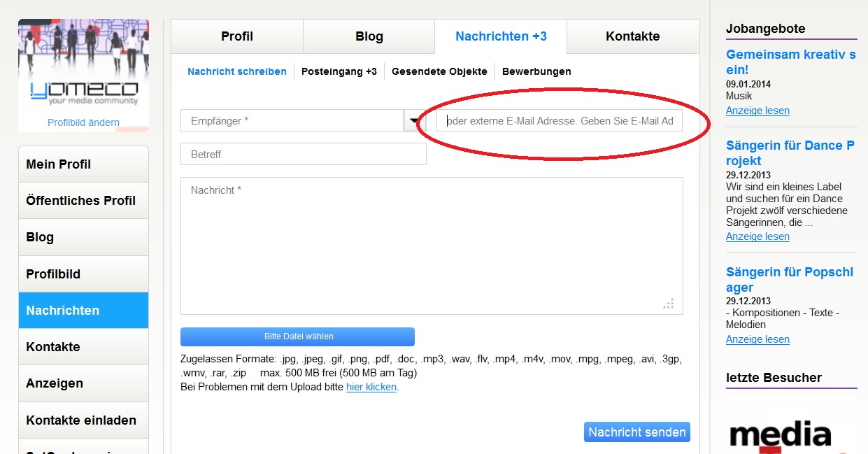Click the Nachricht senden button
This screenshot has width=868, height=454.
tap(636, 432)
